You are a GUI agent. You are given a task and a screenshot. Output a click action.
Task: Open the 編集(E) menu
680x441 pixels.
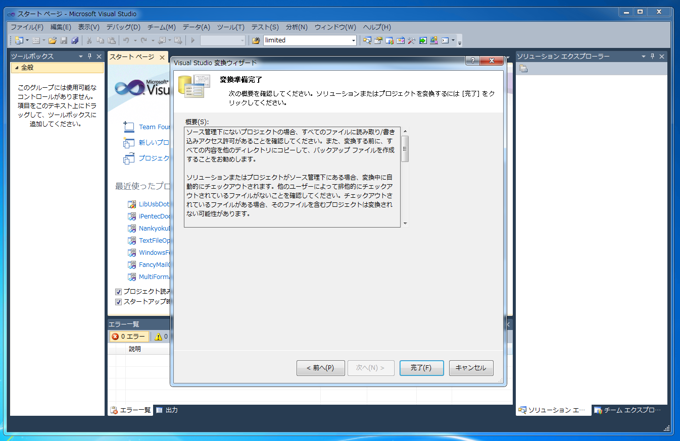pos(61,27)
